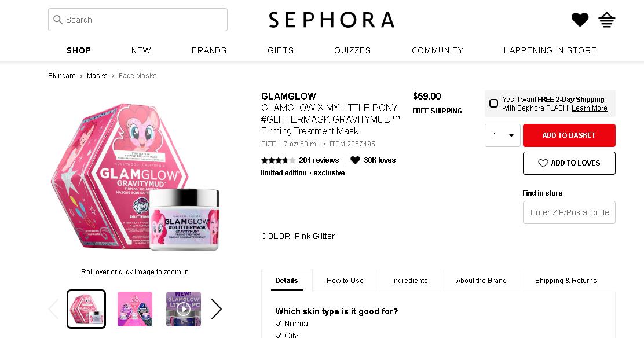The height and width of the screenshot is (338, 644).
Task: Click the star rating icons
Action: pyautogui.click(x=278, y=160)
